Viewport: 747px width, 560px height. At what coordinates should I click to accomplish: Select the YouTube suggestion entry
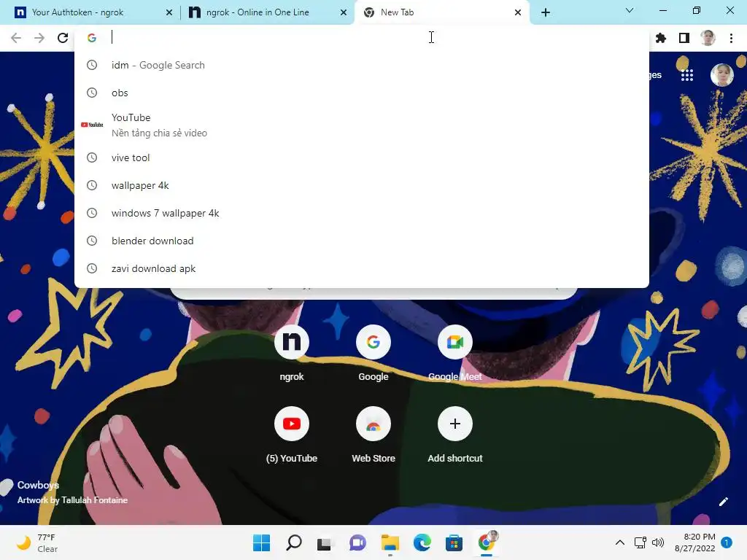click(362, 125)
